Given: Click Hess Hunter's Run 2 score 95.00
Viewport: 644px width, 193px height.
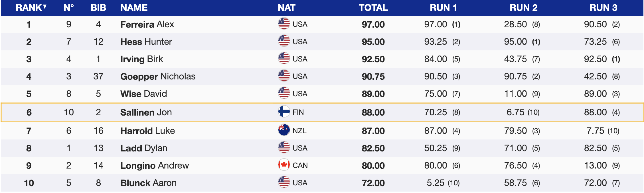Looking at the screenshot, I should (515, 42).
